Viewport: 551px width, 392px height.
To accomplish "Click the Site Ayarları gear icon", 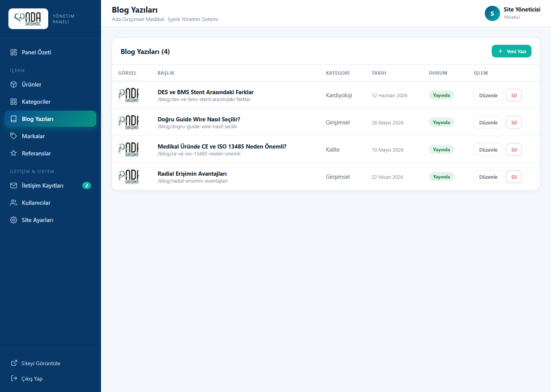I will coord(14,220).
